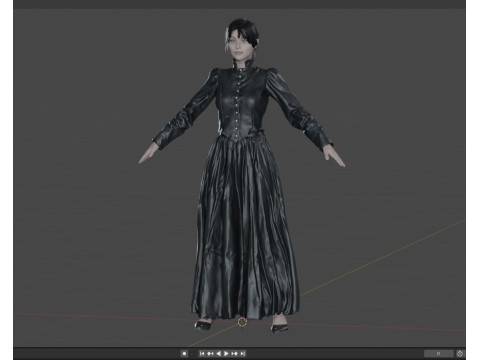480x360 pixels.
Task: Click the 3D cursor at the origin
Action: click(x=242, y=322)
